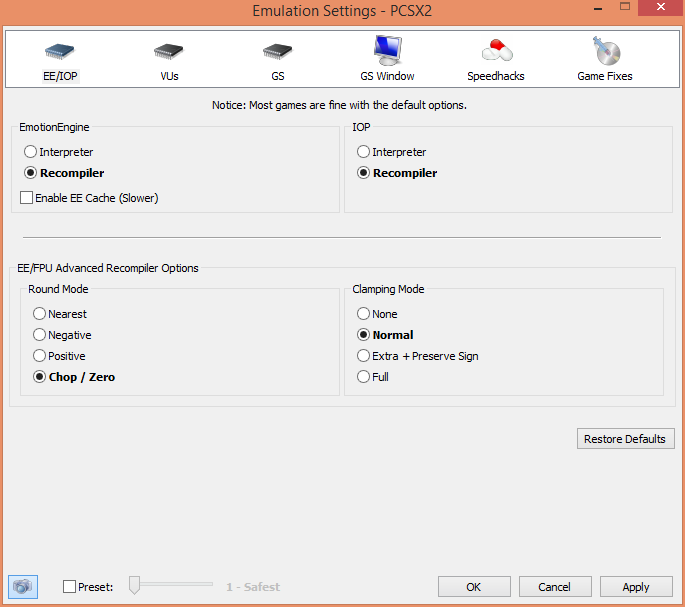Open the GS Window monitor icon page
Viewport: 685px width, 607px height.
[387, 50]
